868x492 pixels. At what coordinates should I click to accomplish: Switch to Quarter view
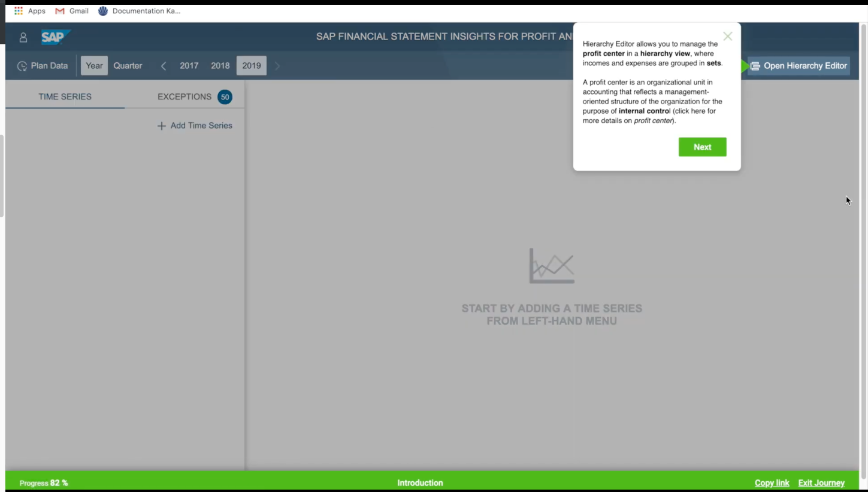[x=128, y=66]
